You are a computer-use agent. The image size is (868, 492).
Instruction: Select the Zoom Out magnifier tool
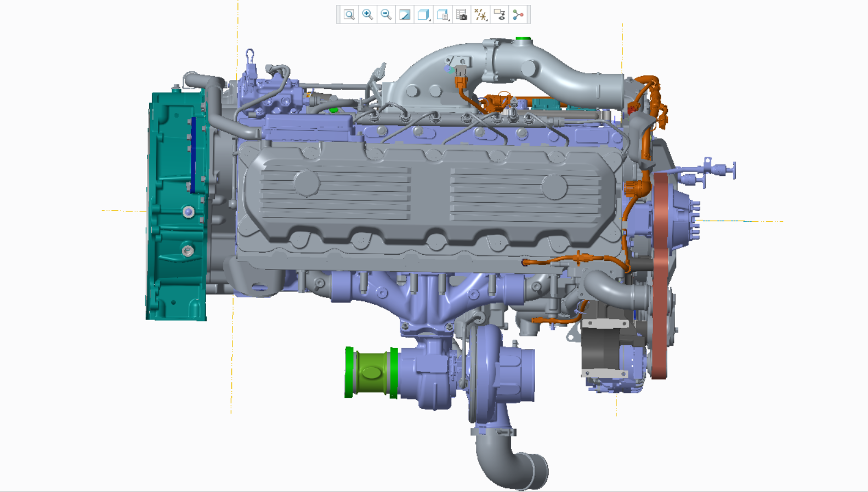tap(387, 15)
